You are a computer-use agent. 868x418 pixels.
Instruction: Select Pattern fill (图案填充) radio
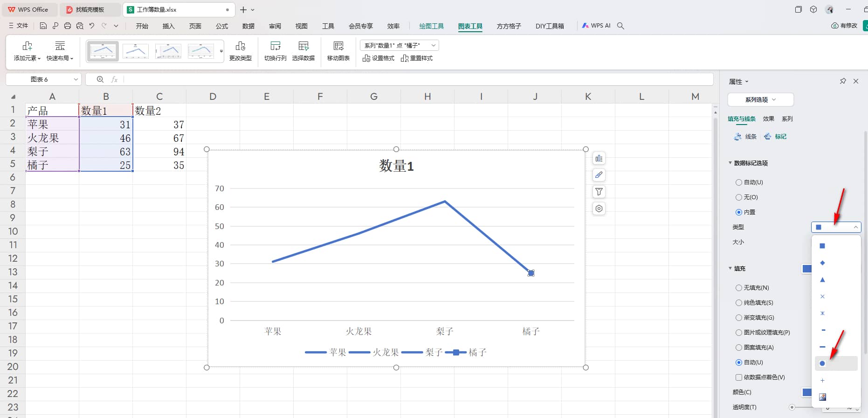(739, 348)
